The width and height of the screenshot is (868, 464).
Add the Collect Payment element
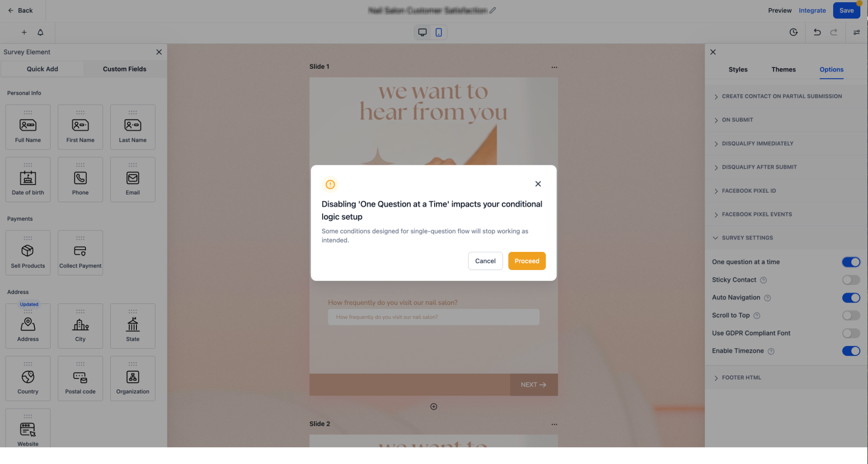click(x=80, y=253)
